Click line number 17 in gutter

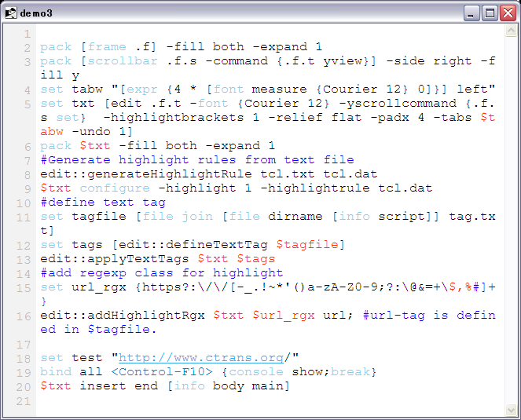point(24,345)
